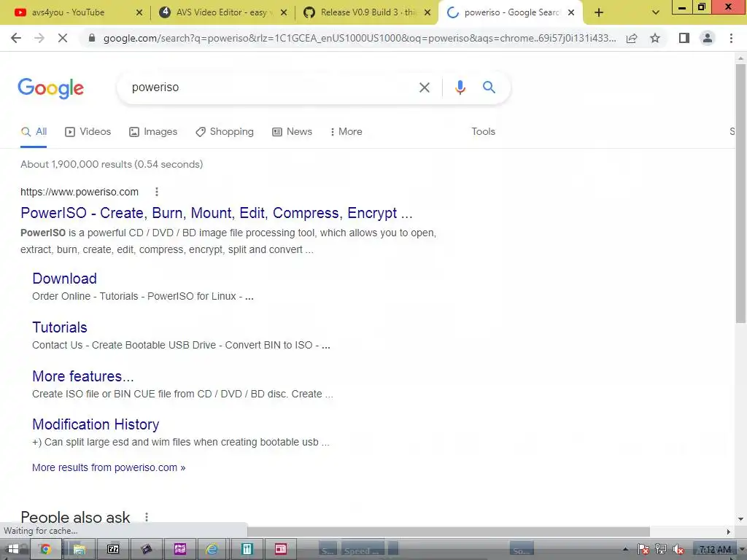Open the share page icon in address bar
747x560 pixels.
632,38
